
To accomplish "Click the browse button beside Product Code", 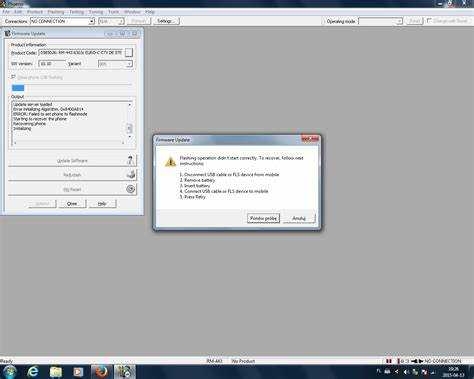I will click(x=129, y=53).
